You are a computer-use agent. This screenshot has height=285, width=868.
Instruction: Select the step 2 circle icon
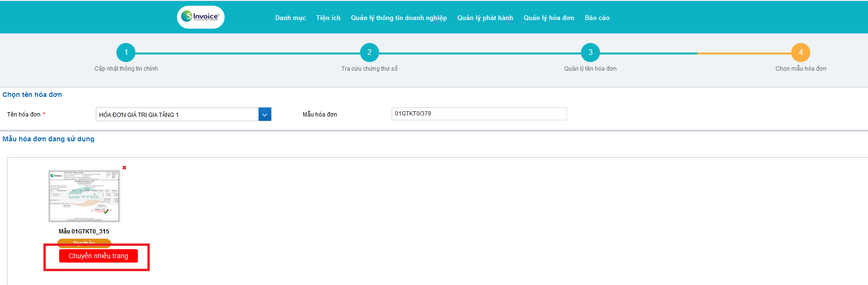[x=369, y=53]
